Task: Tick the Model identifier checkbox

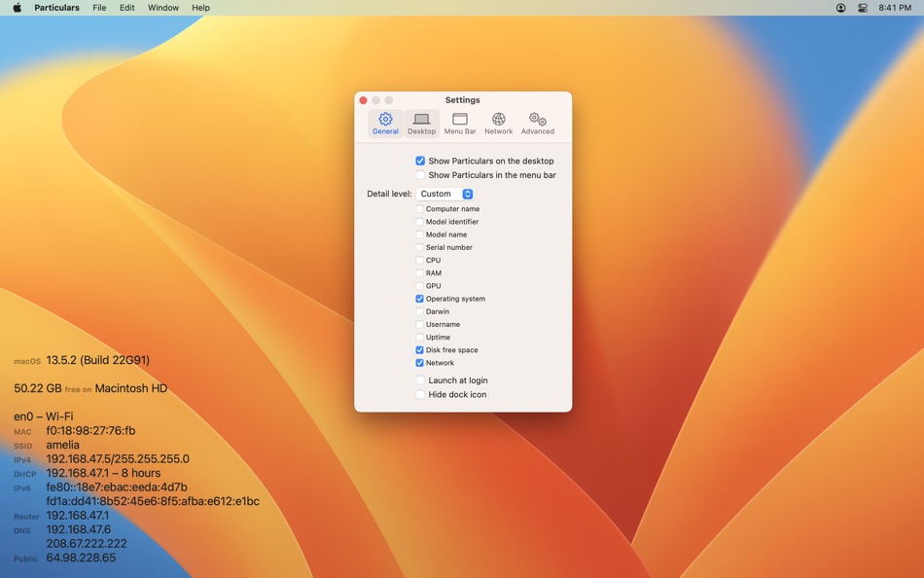Action: [x=419, y=222]
